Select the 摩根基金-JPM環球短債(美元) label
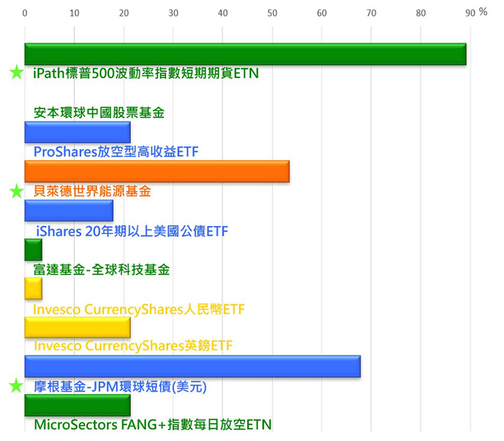Image resolution: width=504 pixels, height=441 pixels. pos(120,386)
